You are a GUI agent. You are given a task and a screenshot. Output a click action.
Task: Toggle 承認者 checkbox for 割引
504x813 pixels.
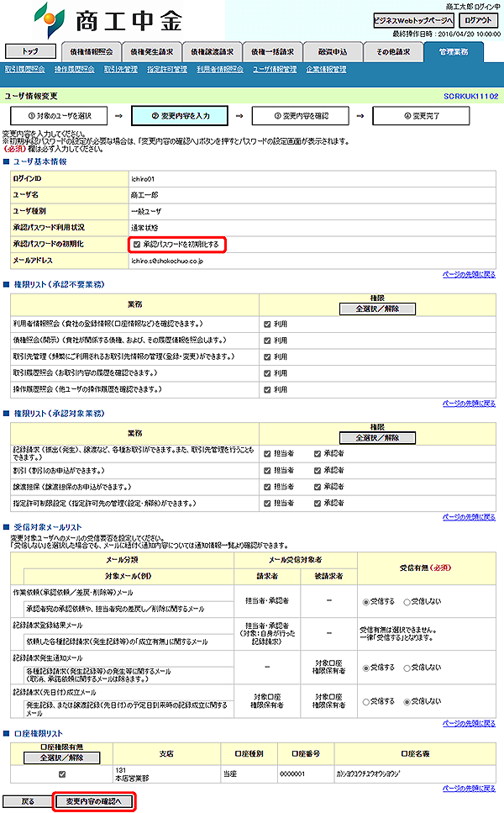click(318, 471)
